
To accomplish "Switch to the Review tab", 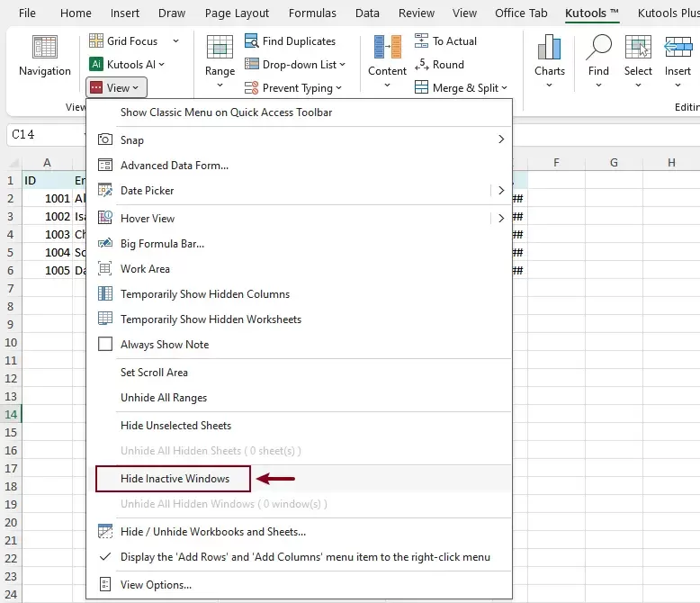I will point(416,13).
